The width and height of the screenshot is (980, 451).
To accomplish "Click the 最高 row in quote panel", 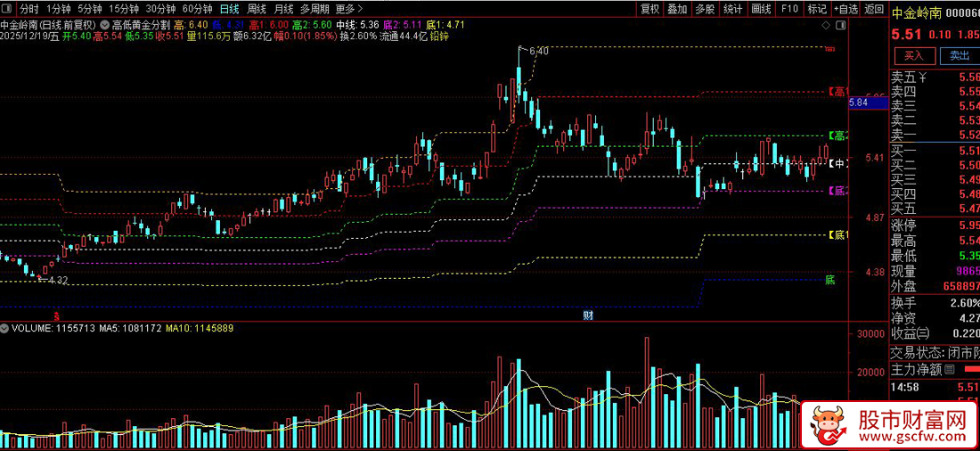I will click(x=935, y=240).
